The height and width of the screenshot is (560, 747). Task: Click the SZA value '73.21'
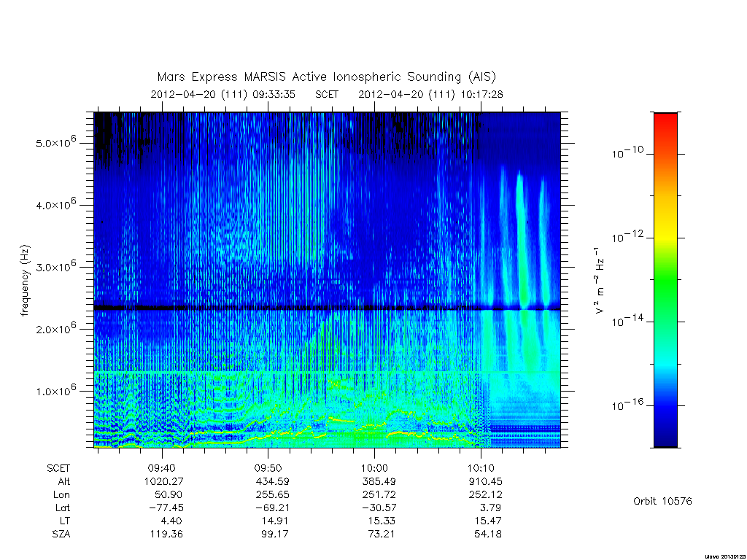[x=382, y=534]
